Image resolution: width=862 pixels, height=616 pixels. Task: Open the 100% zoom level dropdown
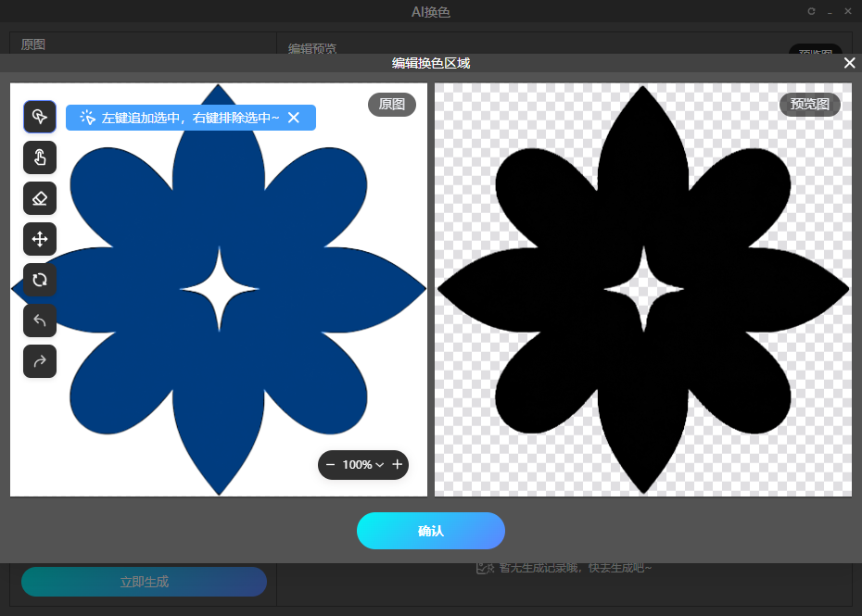[x=362, y=465]
